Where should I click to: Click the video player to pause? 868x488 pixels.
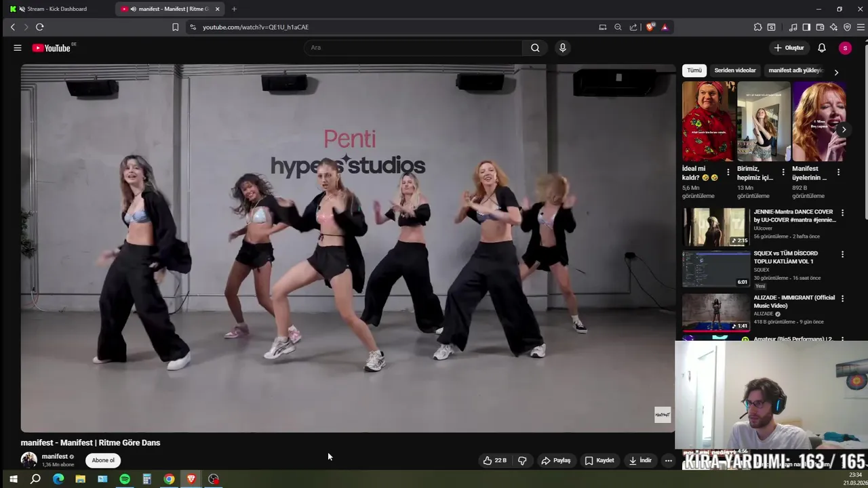click(348, 248)
